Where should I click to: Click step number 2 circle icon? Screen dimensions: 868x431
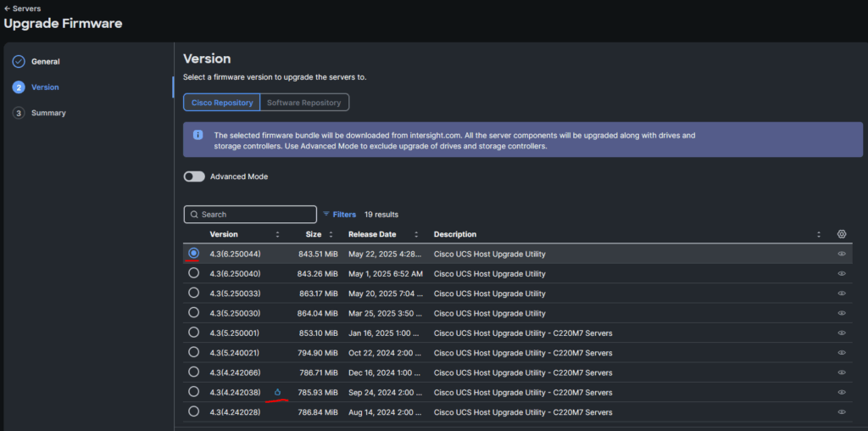coord(19,87)
